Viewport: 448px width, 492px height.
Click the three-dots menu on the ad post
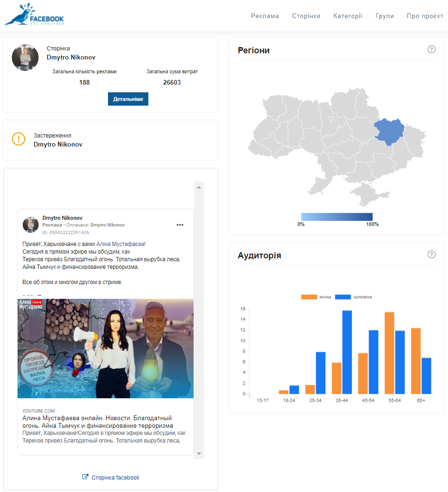tap(180, 225)
